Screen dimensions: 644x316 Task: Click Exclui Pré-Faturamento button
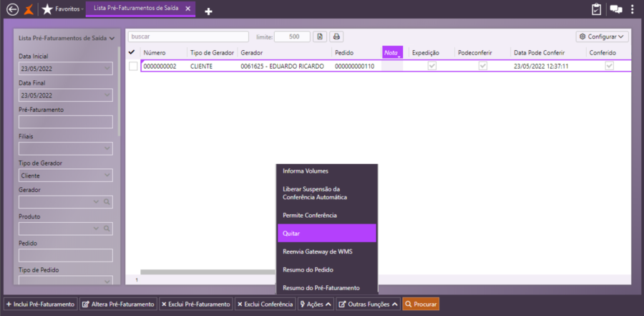[x=196, y=304]
